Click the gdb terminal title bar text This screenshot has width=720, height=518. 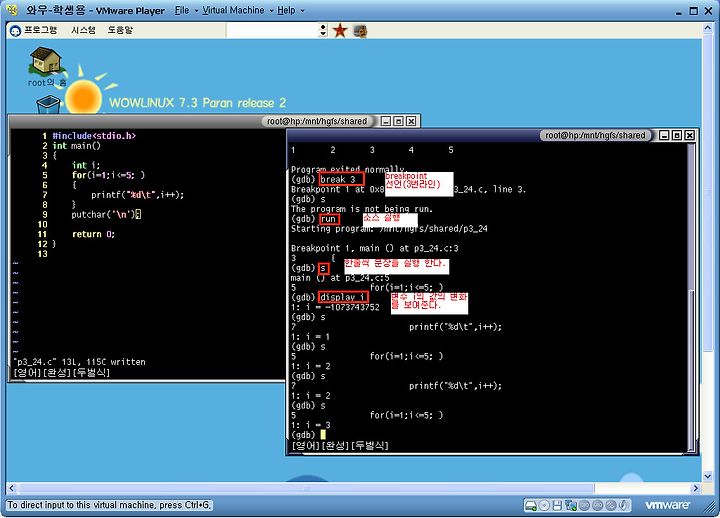coord(595,135)
